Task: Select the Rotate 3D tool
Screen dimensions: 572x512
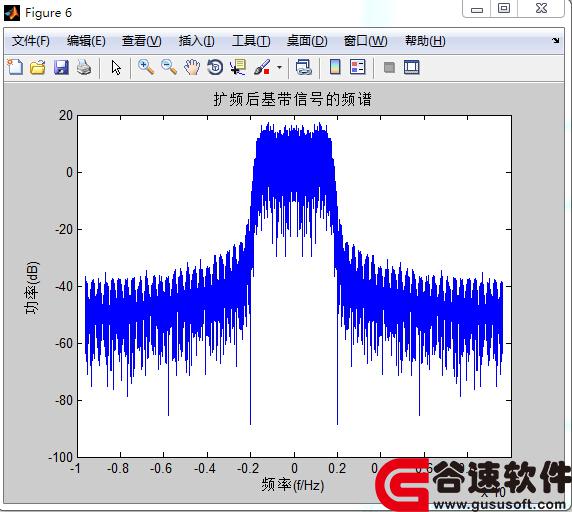Action: click(215, 67)
